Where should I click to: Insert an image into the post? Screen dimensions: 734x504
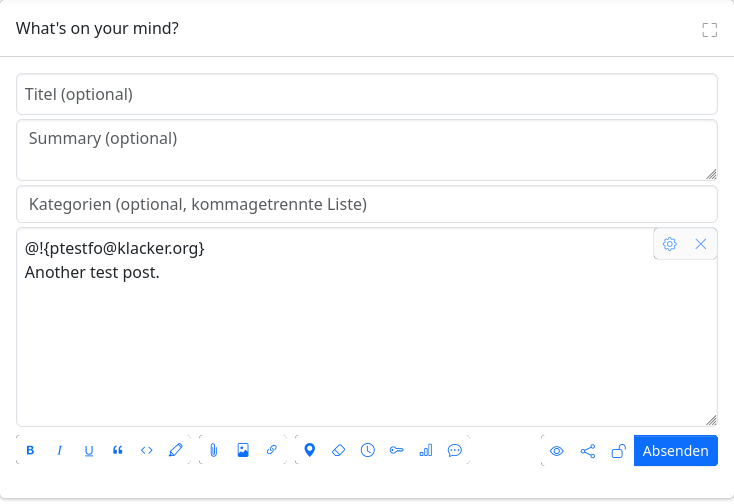point(243,450)
